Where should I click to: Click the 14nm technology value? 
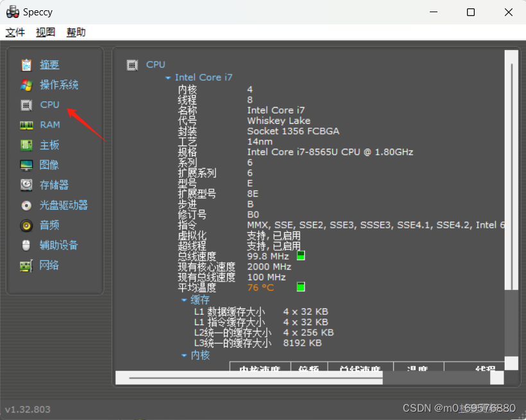[260, 142]
